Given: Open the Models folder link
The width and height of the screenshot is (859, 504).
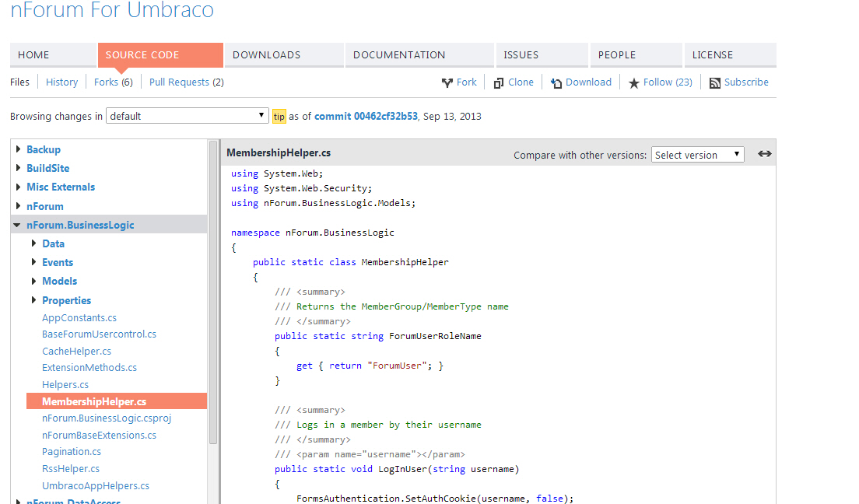Looking at the screenshot, I should [60, 281].
